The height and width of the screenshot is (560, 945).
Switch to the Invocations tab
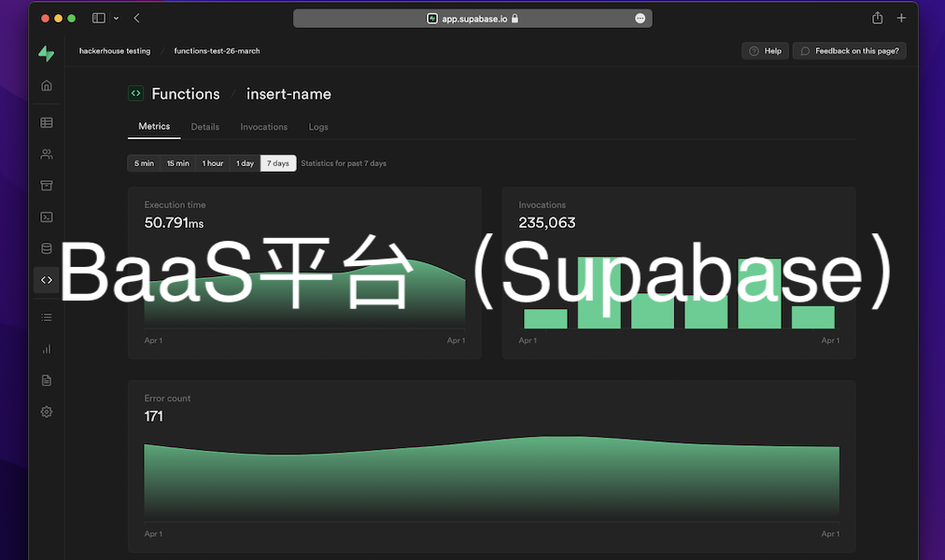click(x=263, y=127)
